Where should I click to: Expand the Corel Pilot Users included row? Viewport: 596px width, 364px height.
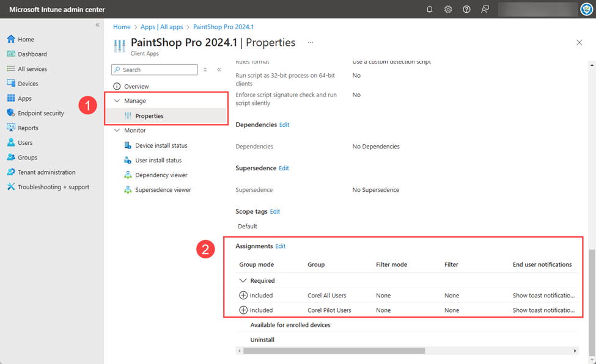click(243, 310)
